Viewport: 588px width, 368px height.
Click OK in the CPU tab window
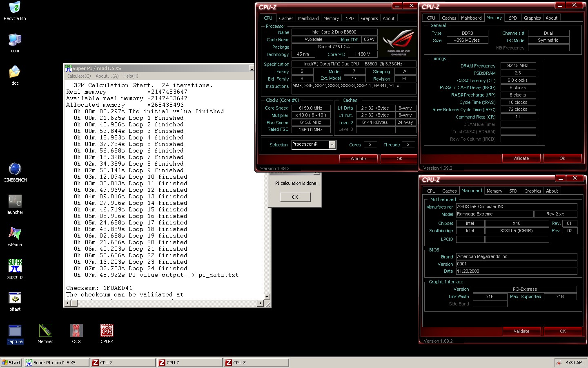pyautogui.click(x=399, y=159)
